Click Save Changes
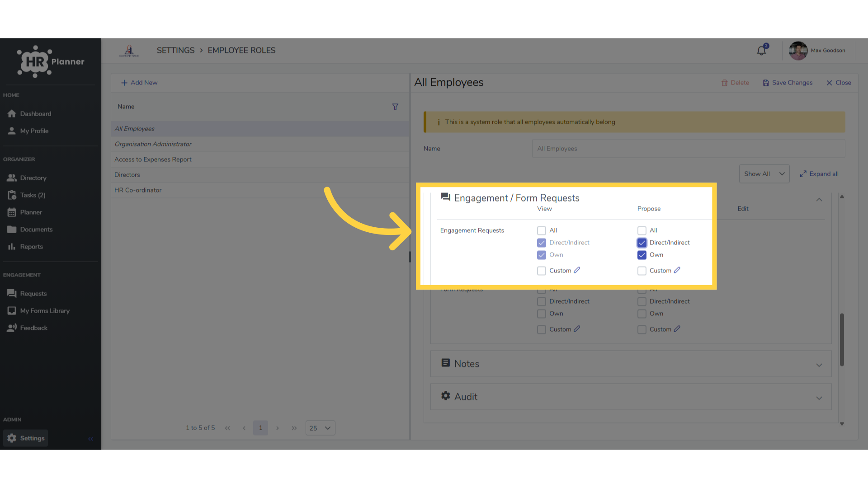 (x=788, y=83)
